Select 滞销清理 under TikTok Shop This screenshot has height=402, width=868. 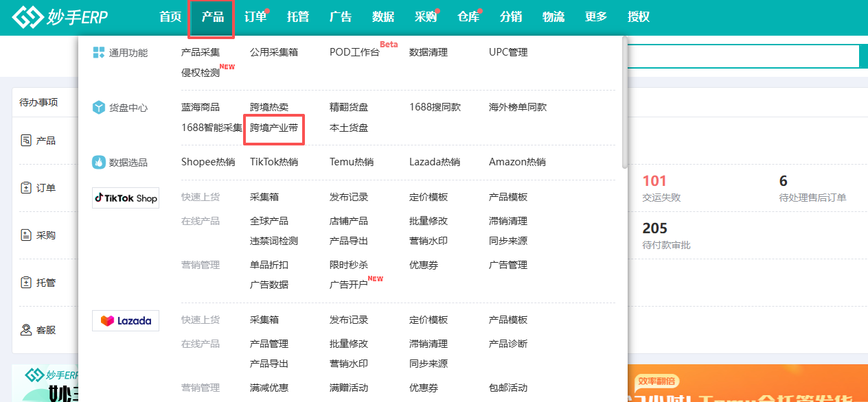[x=508, y=221]
